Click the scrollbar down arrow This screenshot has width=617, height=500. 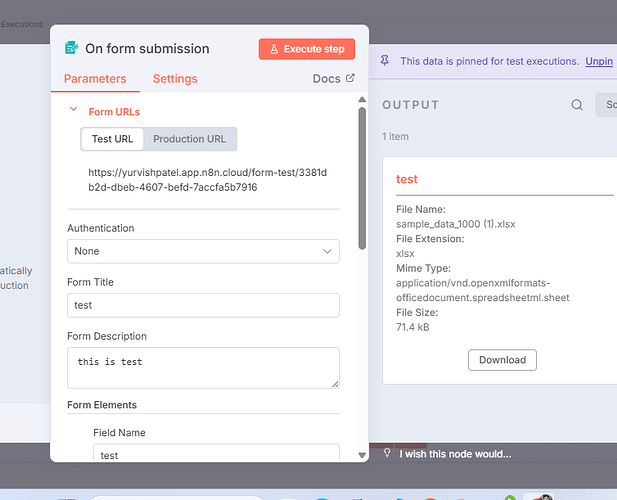coord(362,454)
